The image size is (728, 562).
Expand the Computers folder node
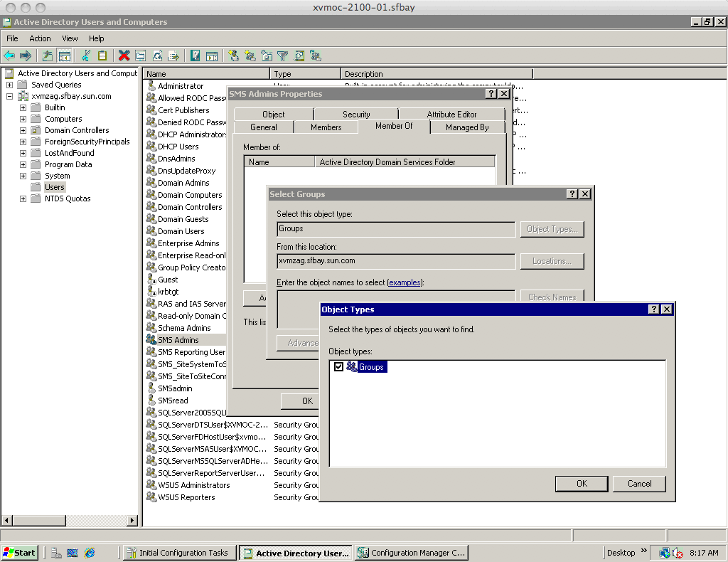click(23, 119)
